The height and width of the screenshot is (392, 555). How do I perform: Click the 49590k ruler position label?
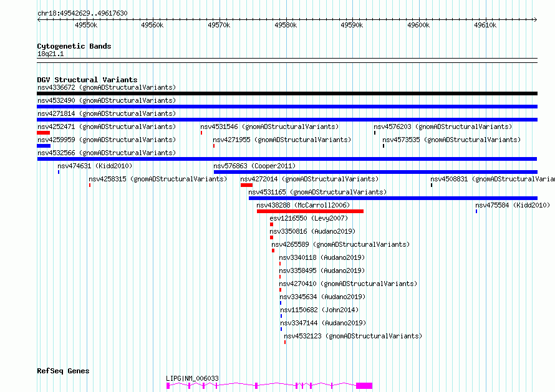pyautogui.click(x=352, y=25)
